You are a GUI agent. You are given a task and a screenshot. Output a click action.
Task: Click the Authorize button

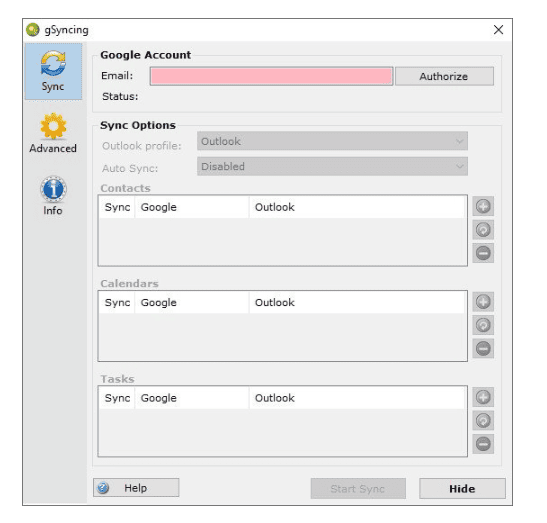click(444, 76)
